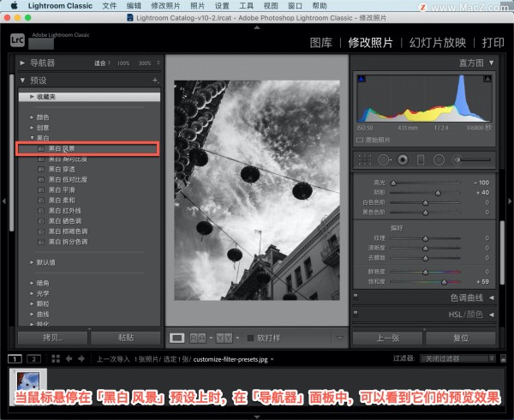Apply the 黑白 红外线 preset

(67, 211)
